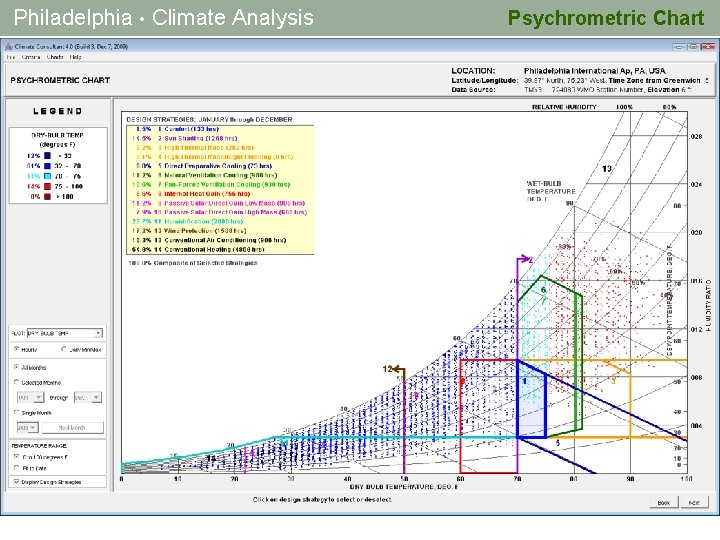The width and height of the screenshot is (720, 540).
Task: Click the dark blue below 32 legend swatch
Action: pyautogui.click(x=47, y=156)
